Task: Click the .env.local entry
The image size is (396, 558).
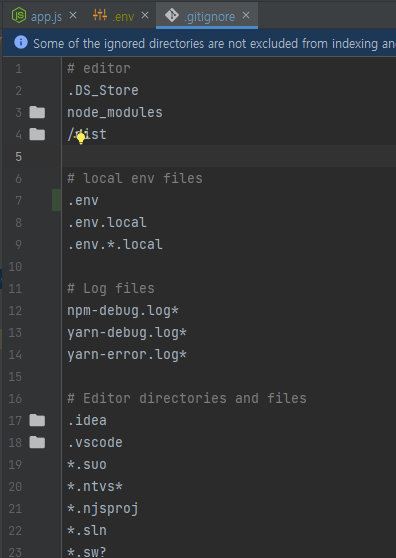Action: pos(107,222)
